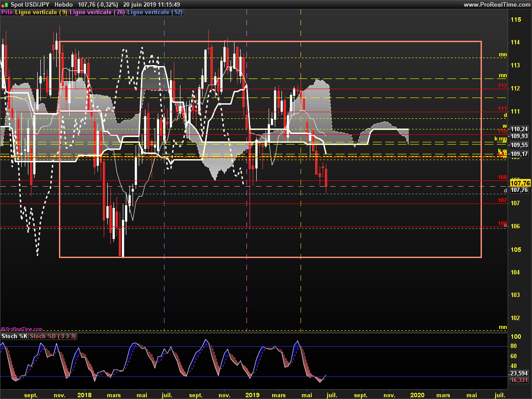Open the Ligne verticale (26) indicator label

(98, 12)
